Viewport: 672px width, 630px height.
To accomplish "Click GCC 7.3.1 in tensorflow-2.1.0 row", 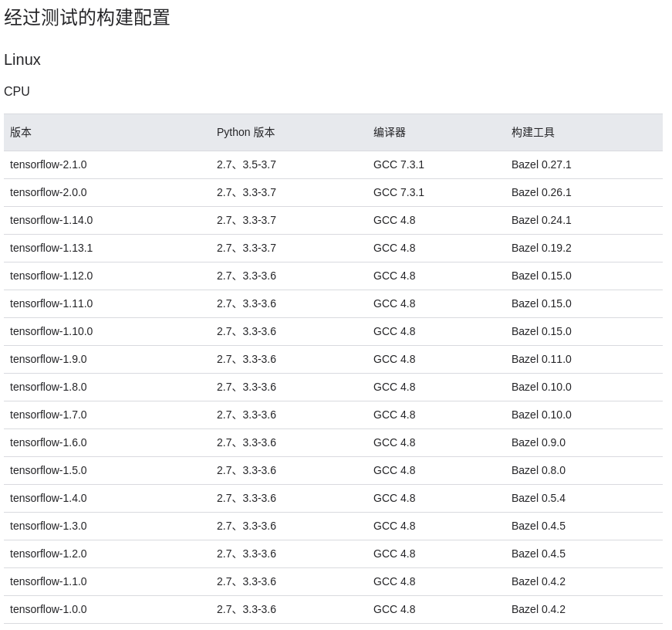I will pyautogui.click(x=399, y=164).
